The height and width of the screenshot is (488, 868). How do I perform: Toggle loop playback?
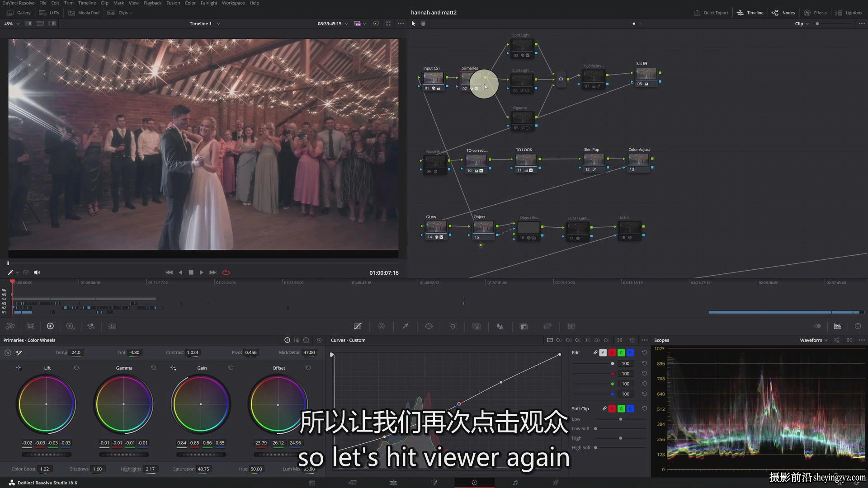click(226, 272)
